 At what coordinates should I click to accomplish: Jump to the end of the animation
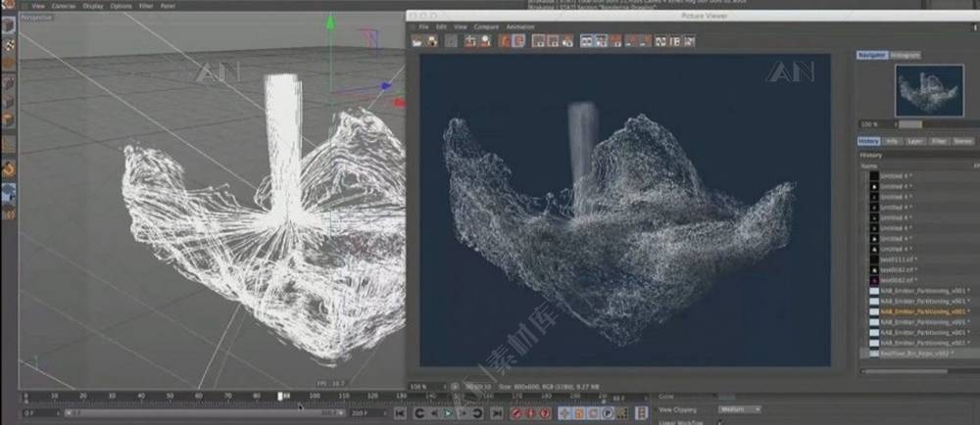coord(496,414)
